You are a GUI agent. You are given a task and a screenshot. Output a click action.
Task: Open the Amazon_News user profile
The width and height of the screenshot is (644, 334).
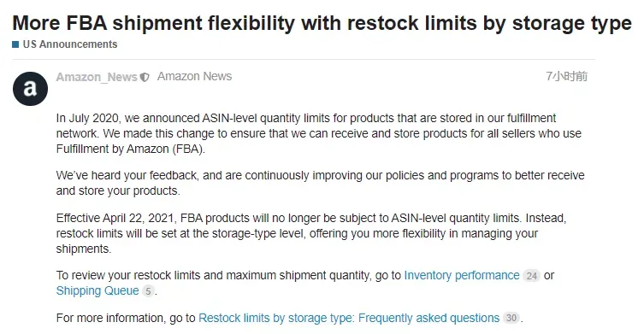tap(97, 77)
